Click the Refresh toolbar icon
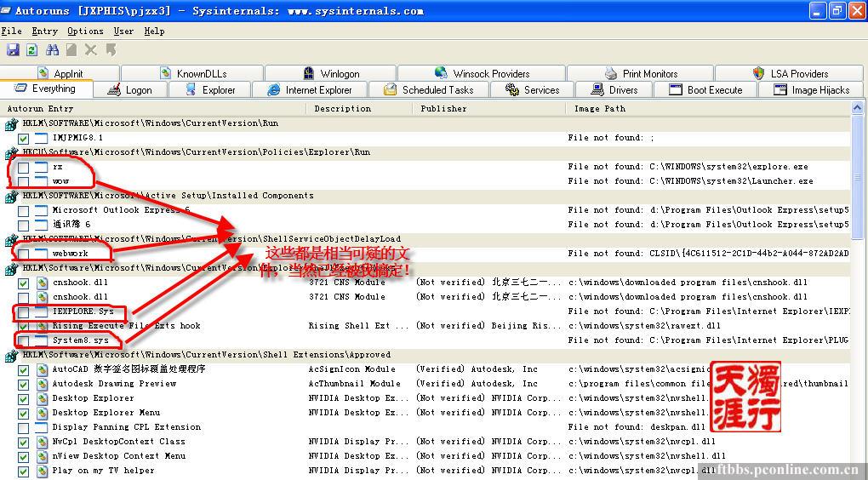The image size is (868, 480). [x=31, y=51]
